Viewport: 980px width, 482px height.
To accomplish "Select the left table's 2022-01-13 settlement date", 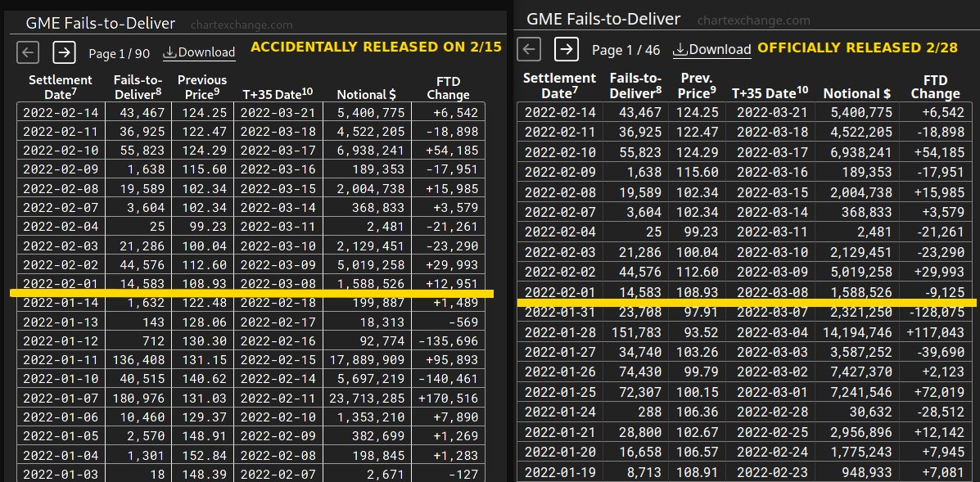I will [x=61, y=322].
